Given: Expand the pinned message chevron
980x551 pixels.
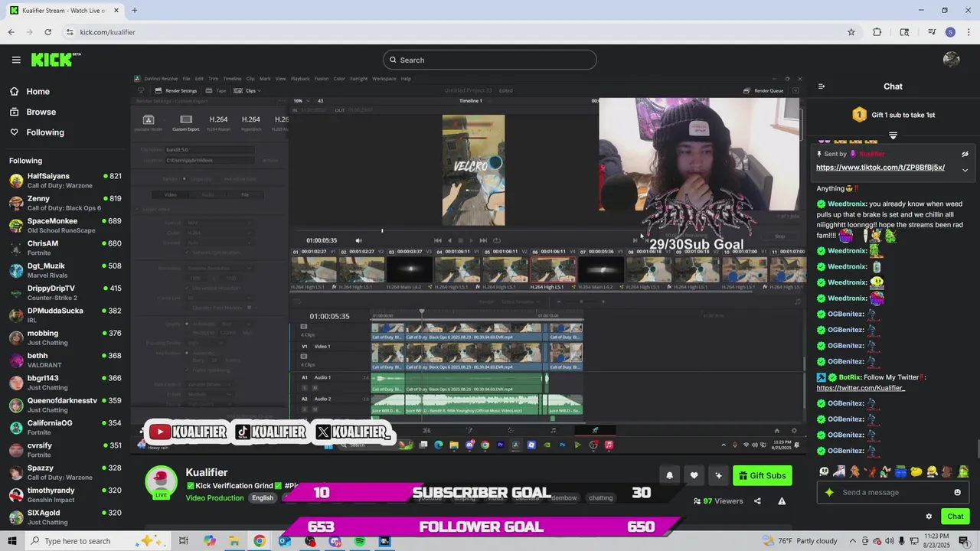Looking at the screenshot, I should [x=965, y=170].
